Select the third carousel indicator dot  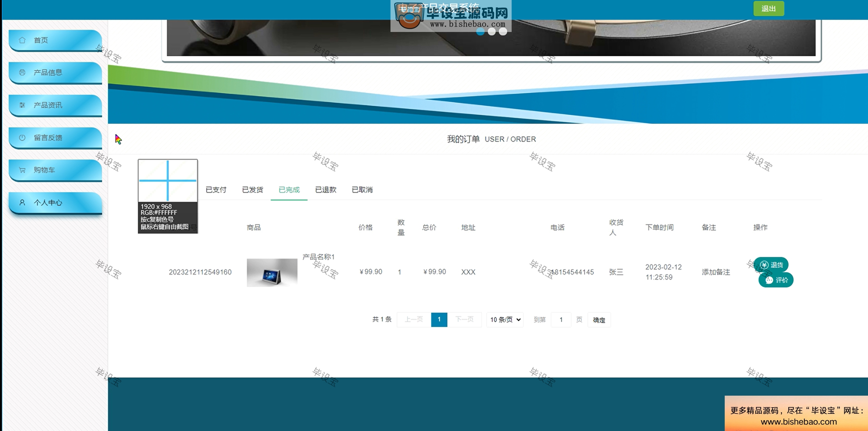(x=503, y=32)
